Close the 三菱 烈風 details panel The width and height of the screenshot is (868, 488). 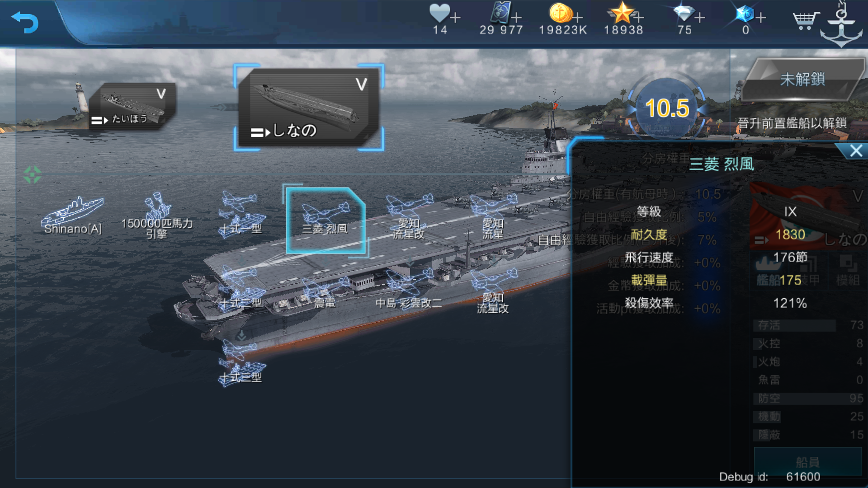856,151
